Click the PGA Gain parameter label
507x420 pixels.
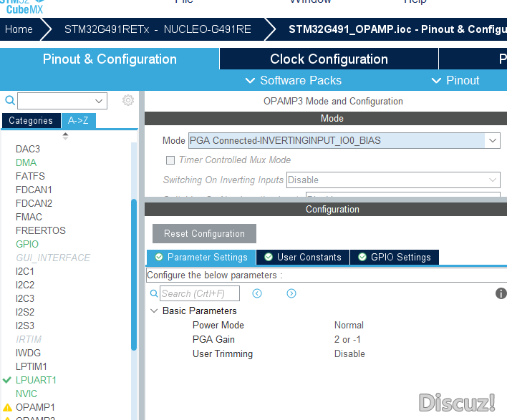pos(213,339)
